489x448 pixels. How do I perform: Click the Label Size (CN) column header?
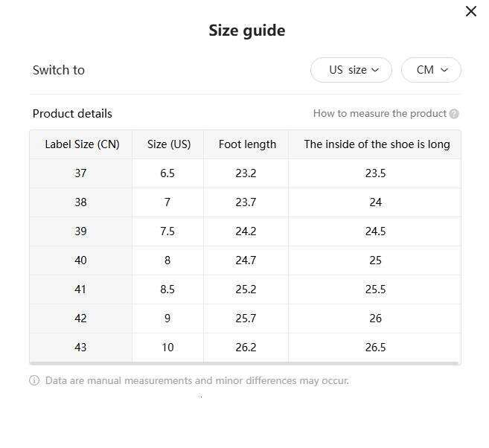(82, 144)
